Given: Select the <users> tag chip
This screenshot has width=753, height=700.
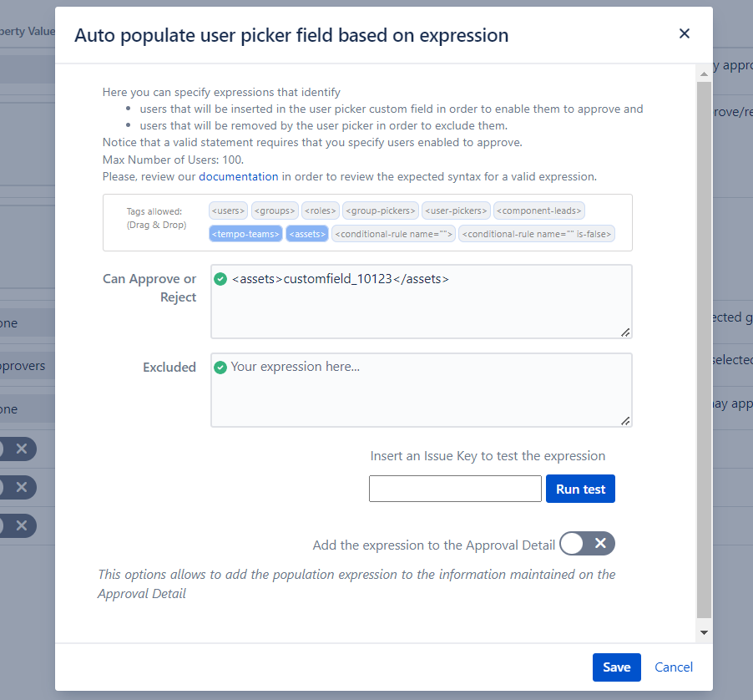Looking at the screenshot, I should [228, 211].
